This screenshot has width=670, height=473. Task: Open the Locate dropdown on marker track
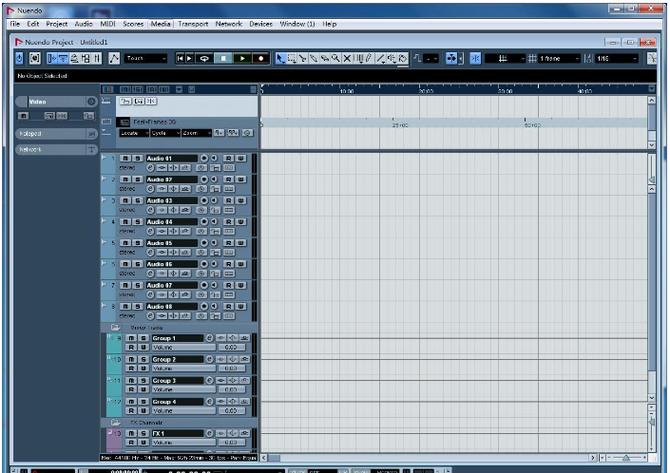click(134, 133)
